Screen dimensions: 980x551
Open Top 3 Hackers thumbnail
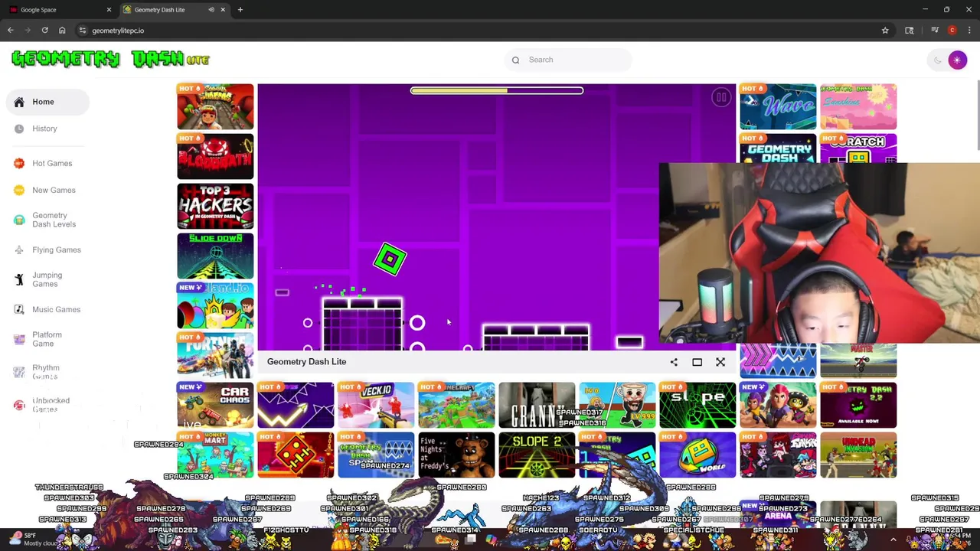pyautogui.click(x=215, y=206)
